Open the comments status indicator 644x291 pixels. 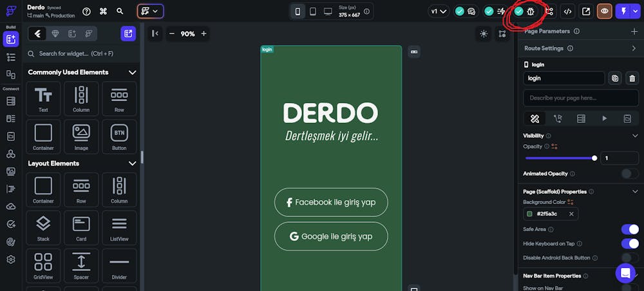point(466,12)
